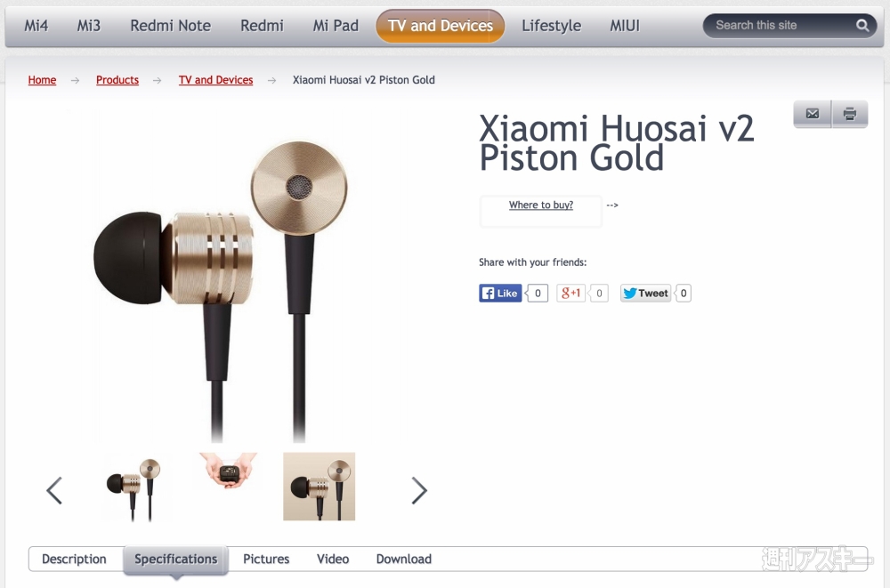Advance gallery with right chevron arrow
Screen dimensions: 890x588
click(419, 490)
